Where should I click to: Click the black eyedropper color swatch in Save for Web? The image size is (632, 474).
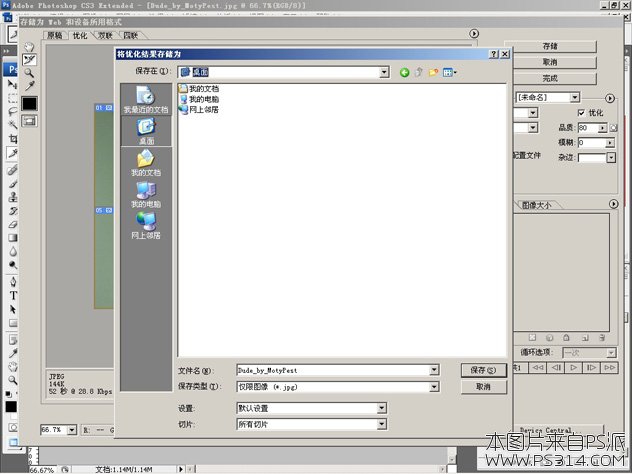pos(29,104)
